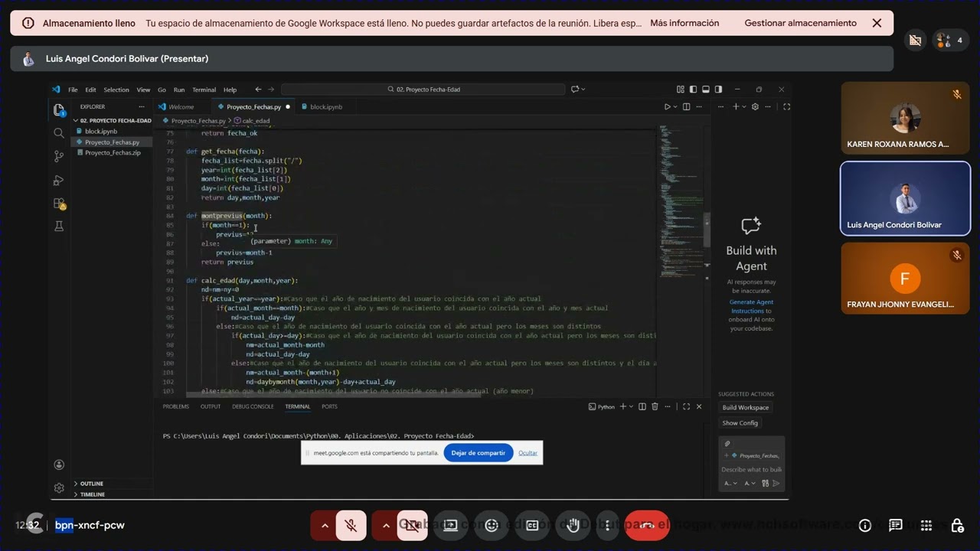This screenshot has width=980, height=551.
Task: Split the editor to the right
Action: pyautogui.click(x=686, y=106)
